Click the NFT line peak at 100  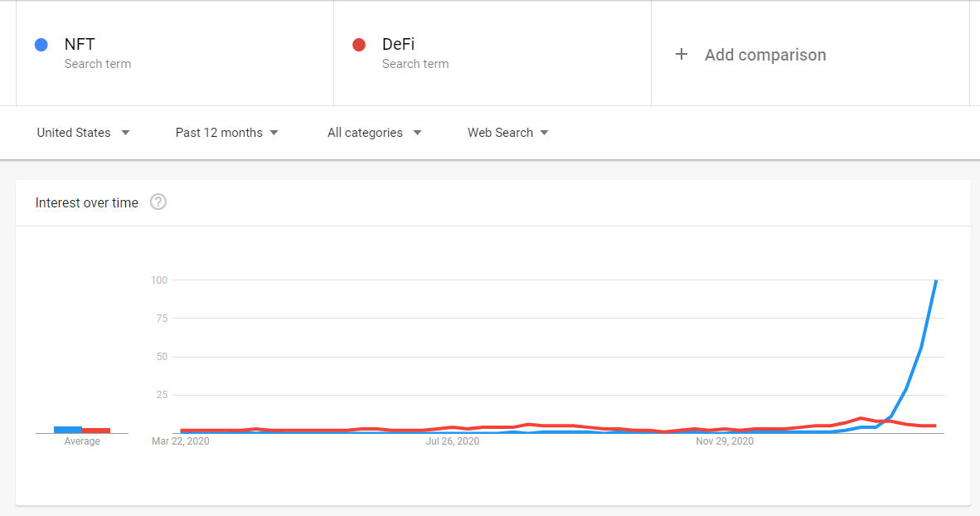coord(936,281)
